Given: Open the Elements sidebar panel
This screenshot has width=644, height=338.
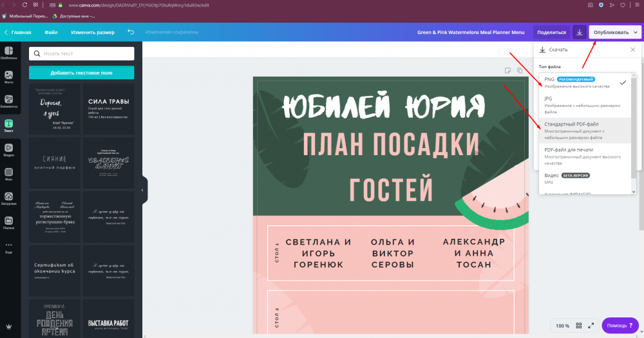Looking at the screenshot, I should pyautogui.click(x=8, y=102).
